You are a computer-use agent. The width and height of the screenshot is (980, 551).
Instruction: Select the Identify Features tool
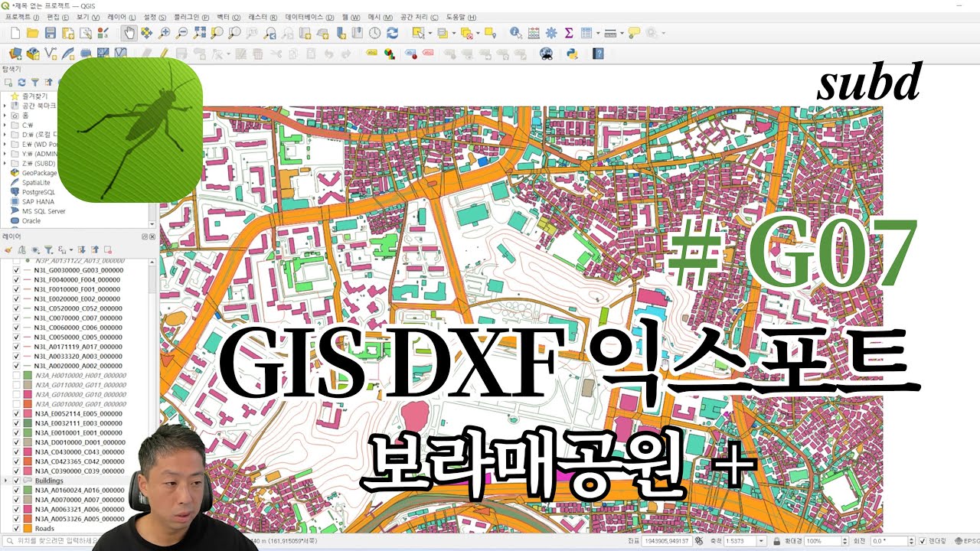pyautogui.click(x=515, y=33)
